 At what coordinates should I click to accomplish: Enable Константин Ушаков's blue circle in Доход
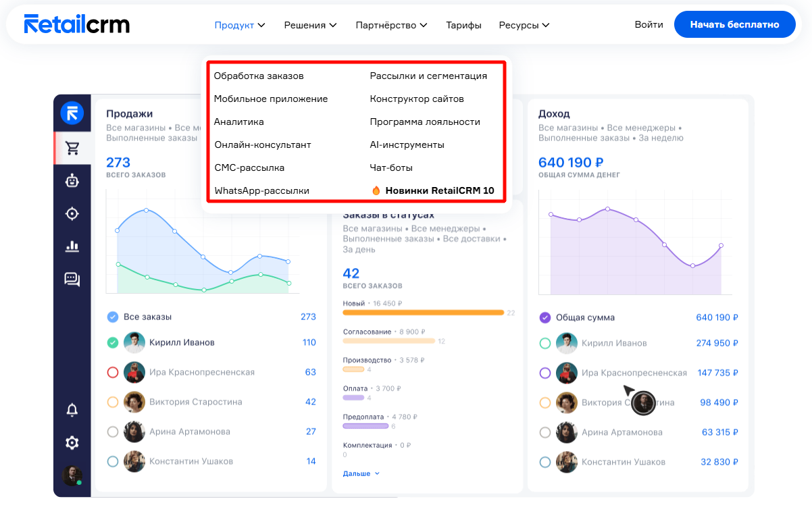pos(545,462)
